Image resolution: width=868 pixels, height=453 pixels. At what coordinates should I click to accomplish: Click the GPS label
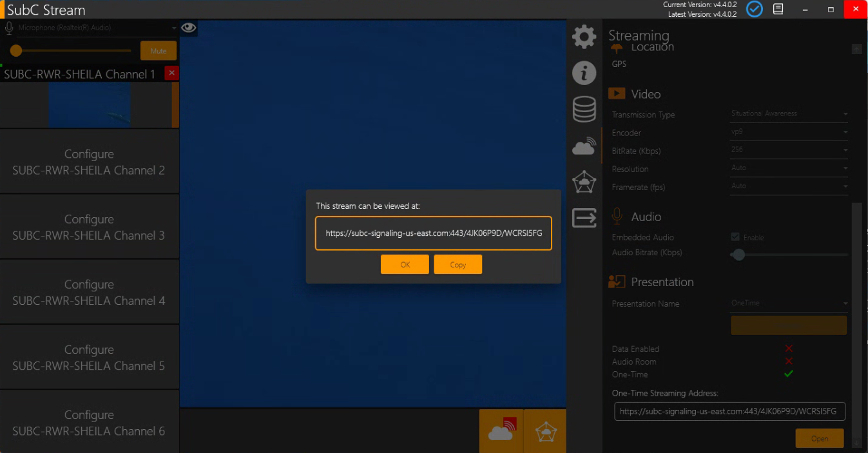(619, 64)
